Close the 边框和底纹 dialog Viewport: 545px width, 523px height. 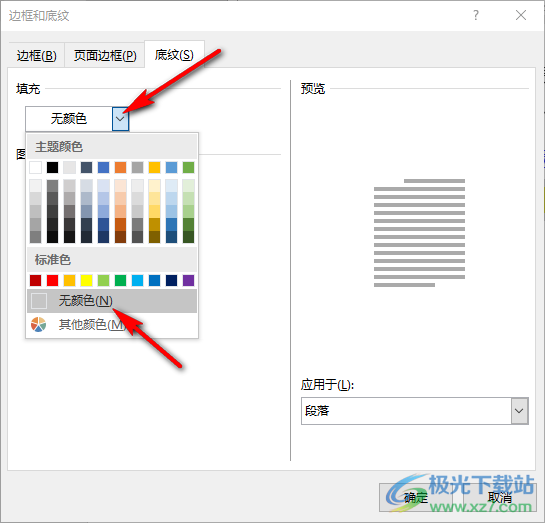click(521, 15)
